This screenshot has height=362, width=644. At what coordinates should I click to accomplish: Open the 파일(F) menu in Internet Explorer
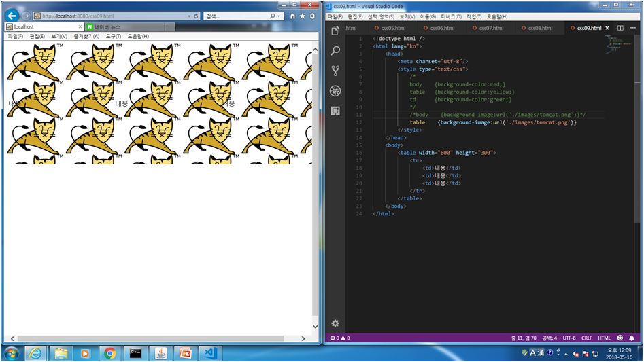click(x=15, y=36)
